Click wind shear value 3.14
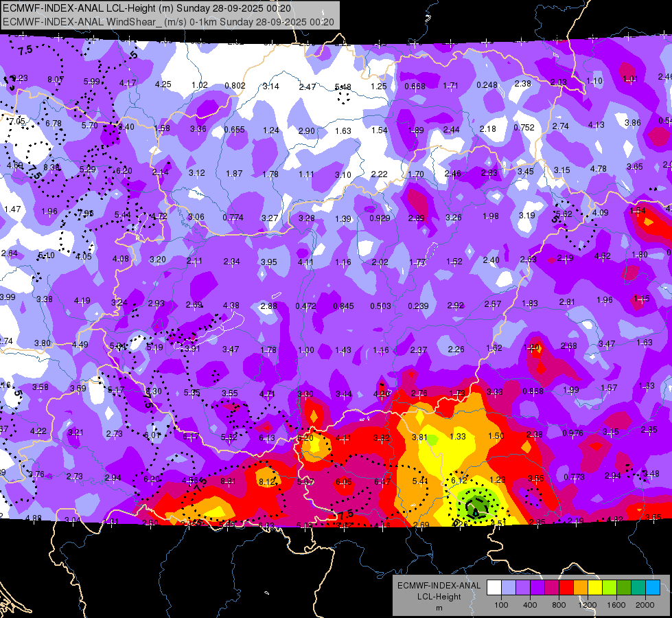 pos(271,87)
